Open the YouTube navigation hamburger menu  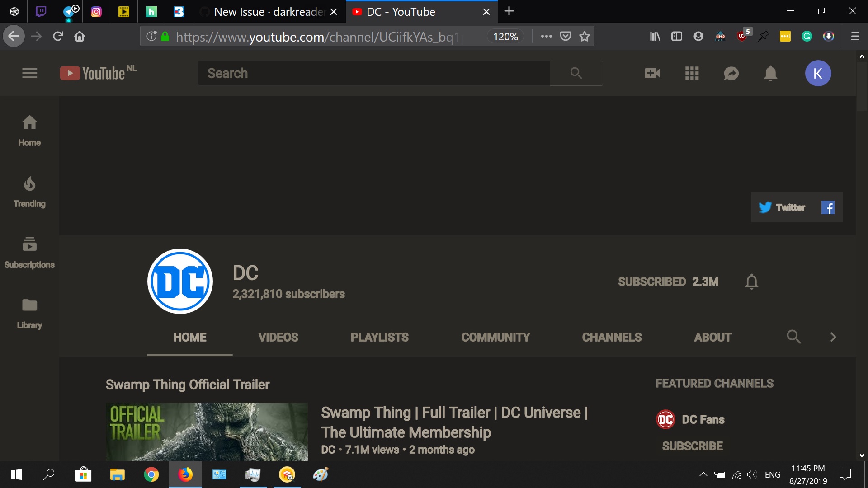click(x=29, y=73)
